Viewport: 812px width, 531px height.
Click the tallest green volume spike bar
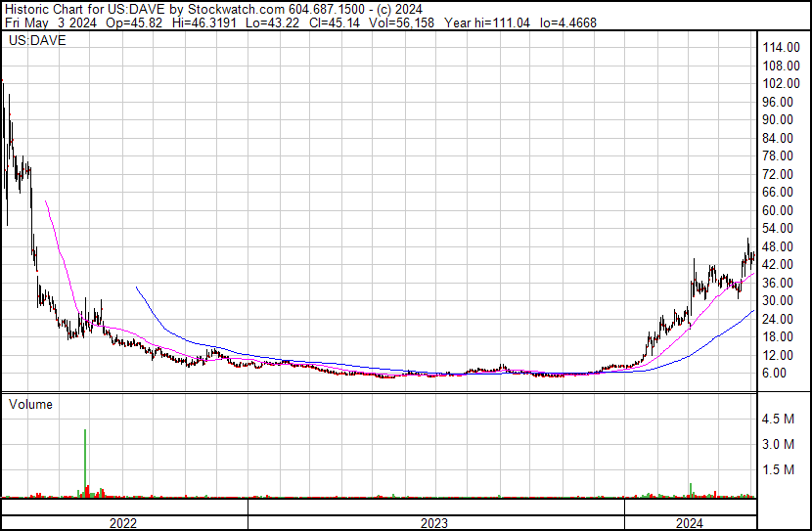pos(85,463)
